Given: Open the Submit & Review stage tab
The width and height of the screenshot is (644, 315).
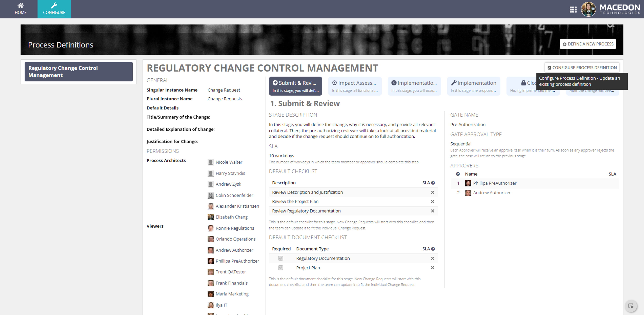Looking at the screenshot, I should tap(295, 86).
